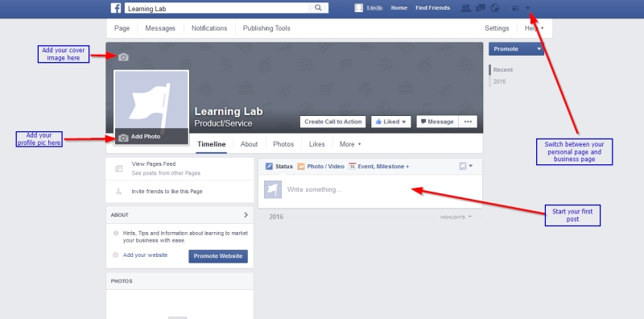Open the messages icon in top bar
Screen dimensions: 644x319
480,8
